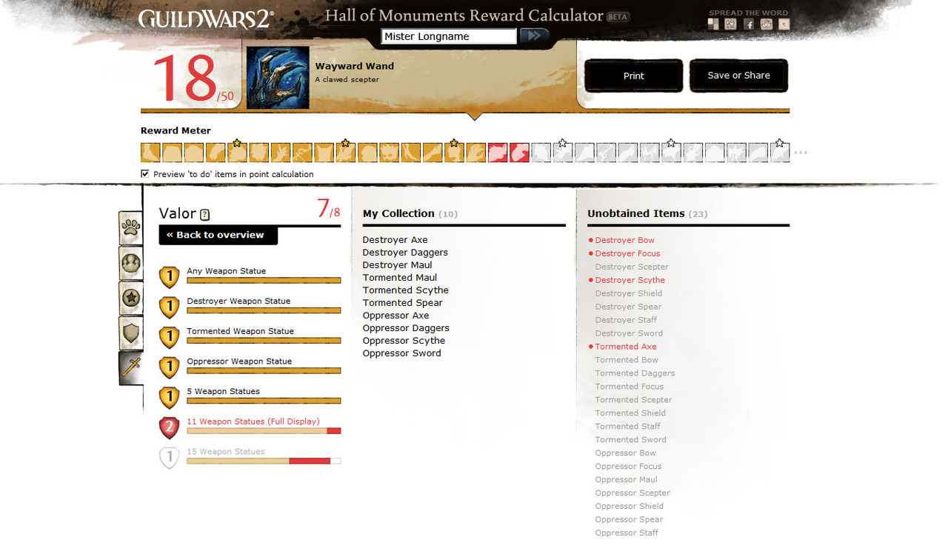The height and width of the screenshot is (560, 948).
Task: Click the 5 Weapon Statues shield badge
Action: 170,398
